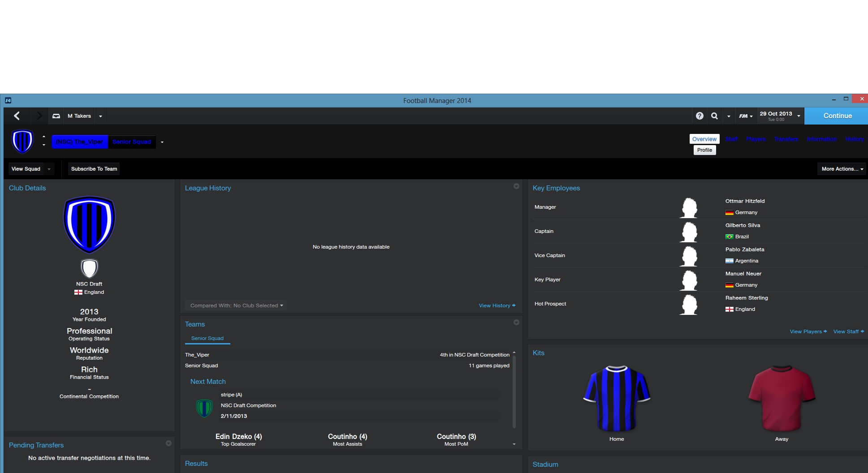
Task: Click M Takers manager name
Action: coord(79,116)
